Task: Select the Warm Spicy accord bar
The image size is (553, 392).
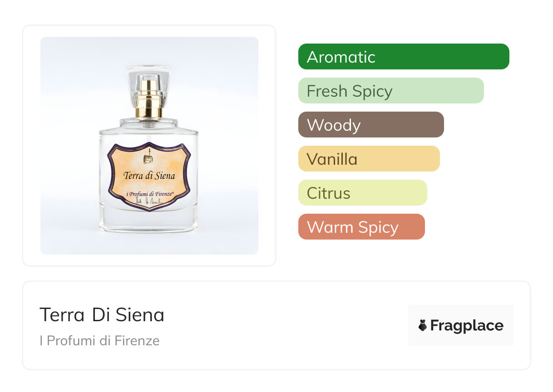Action: [x=361, y=227]
